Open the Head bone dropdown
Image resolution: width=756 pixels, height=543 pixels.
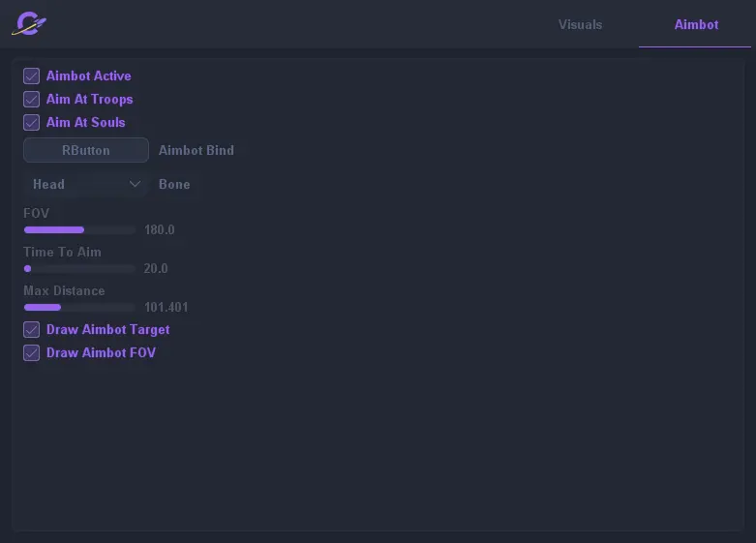point(86,184)
